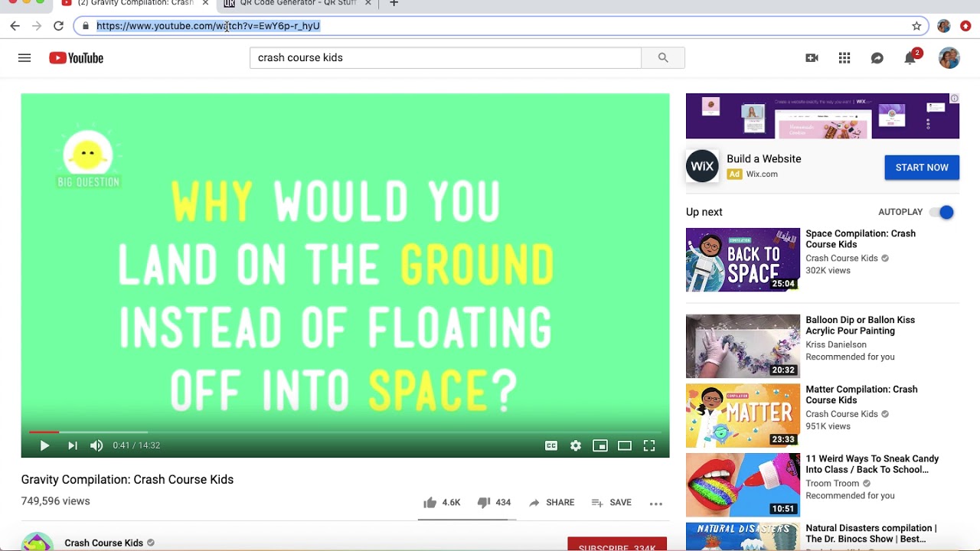Share the Gravity Compilation video

pos(551,503)
